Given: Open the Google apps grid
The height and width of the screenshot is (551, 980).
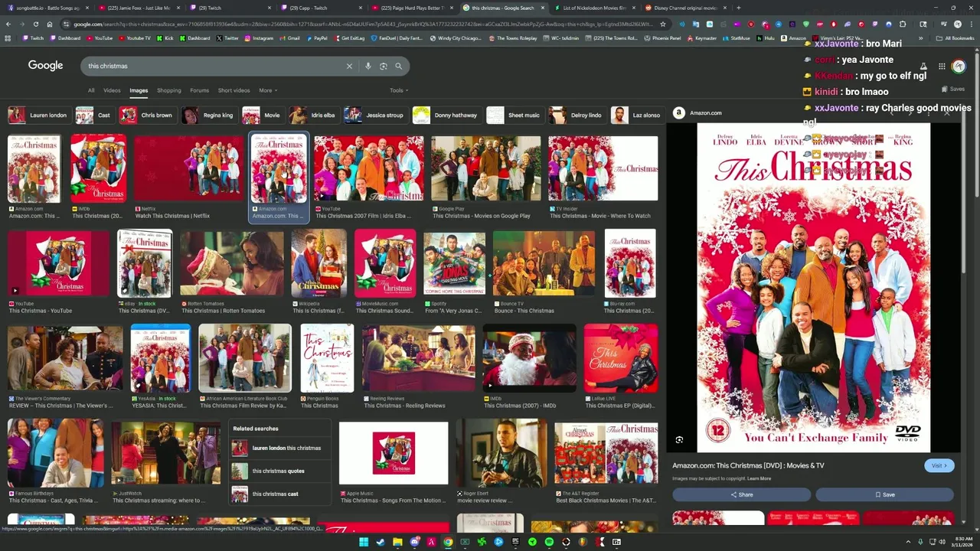Looking at the screenshot, I should [x=942, y=67].
